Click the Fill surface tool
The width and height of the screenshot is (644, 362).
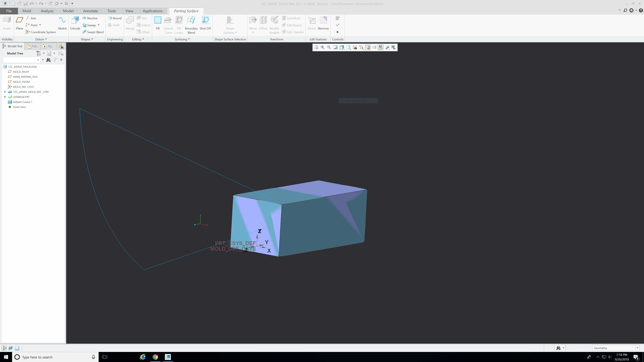click(157, 23)
